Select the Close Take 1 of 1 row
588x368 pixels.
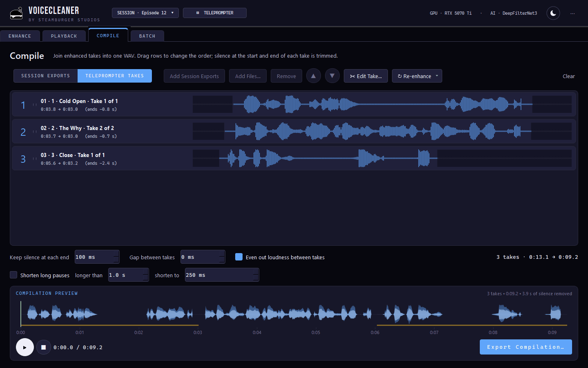pos(294,159)
